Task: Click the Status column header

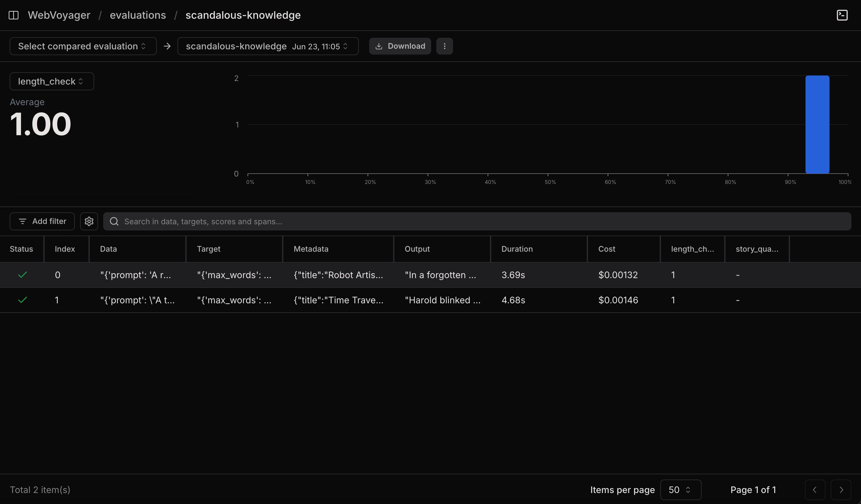Action: coord(22,249)
